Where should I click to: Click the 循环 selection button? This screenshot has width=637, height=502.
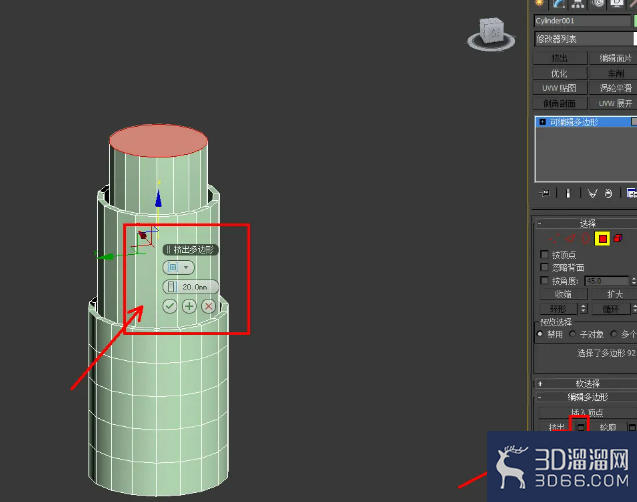point(611,309)
